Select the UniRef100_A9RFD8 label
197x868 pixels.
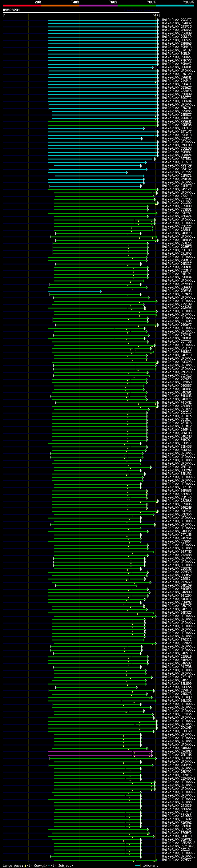177,125
